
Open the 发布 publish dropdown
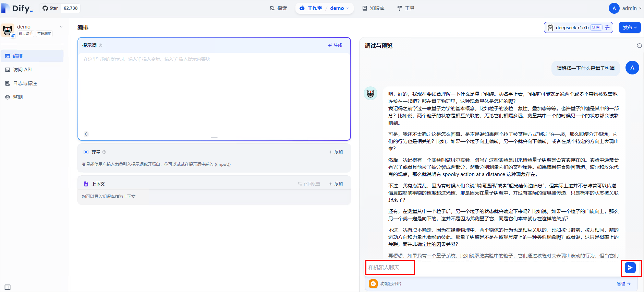(630, 27)
